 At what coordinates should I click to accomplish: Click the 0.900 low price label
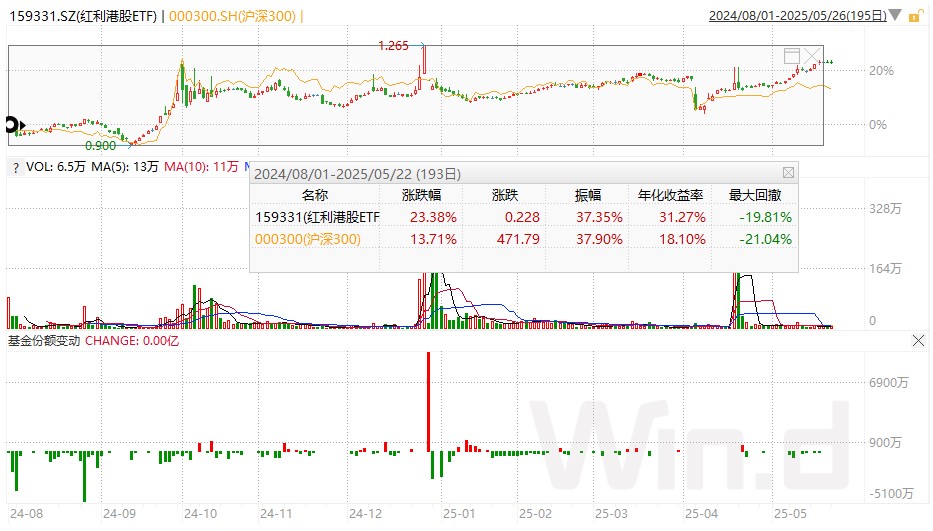(x=101, y=146)
